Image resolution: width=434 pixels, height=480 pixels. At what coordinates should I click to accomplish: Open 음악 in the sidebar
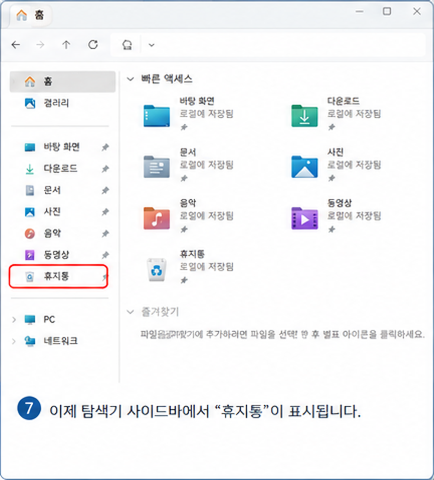tap(62, 233)
